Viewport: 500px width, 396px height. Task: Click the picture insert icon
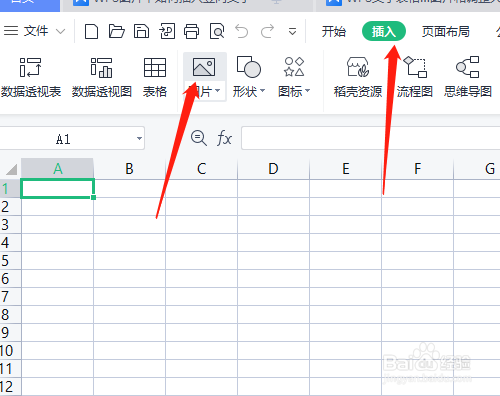tap(204, 67)
